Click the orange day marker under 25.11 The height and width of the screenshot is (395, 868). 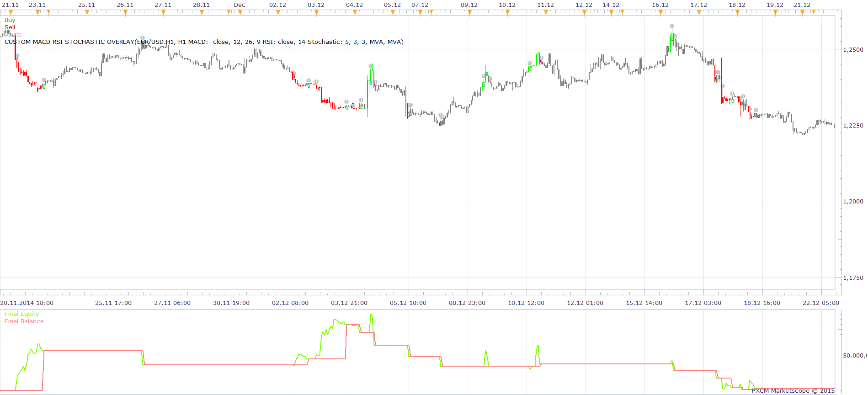[87, 12]
